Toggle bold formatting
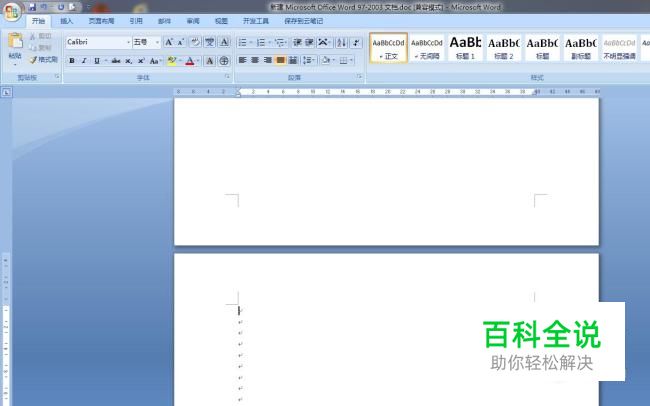 click(x=72, y=61)
